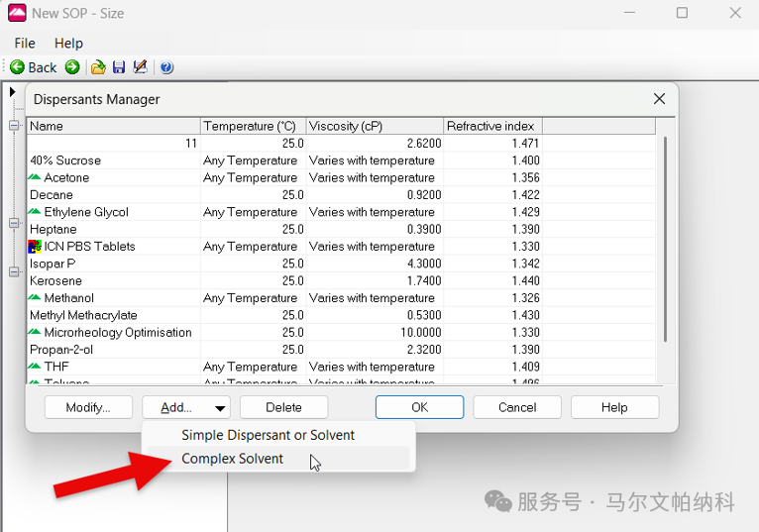
Task: Collapse the second tree node minus box
Action: (x=14, y=223)
